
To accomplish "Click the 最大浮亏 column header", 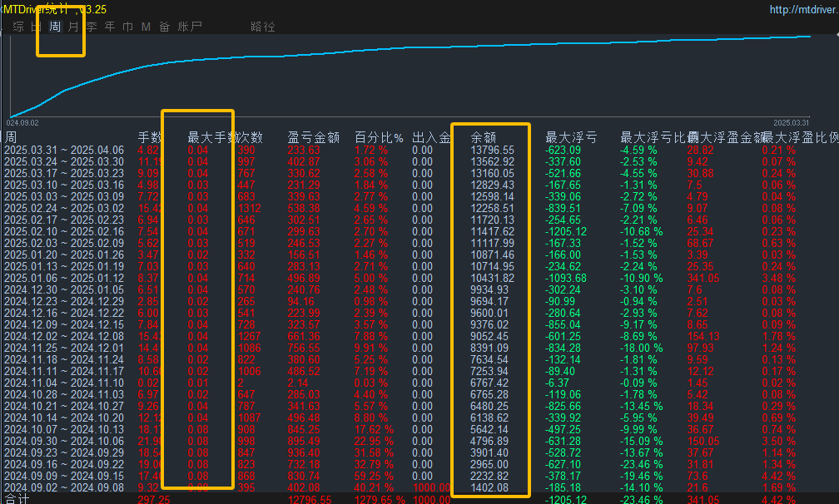I will [x=571, y=137].
